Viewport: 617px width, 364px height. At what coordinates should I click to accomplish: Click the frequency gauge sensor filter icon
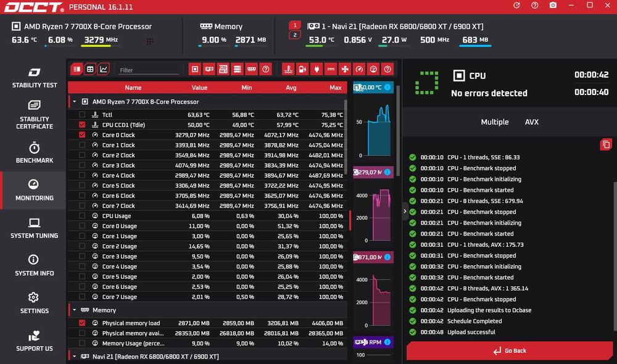coord(359,69)
